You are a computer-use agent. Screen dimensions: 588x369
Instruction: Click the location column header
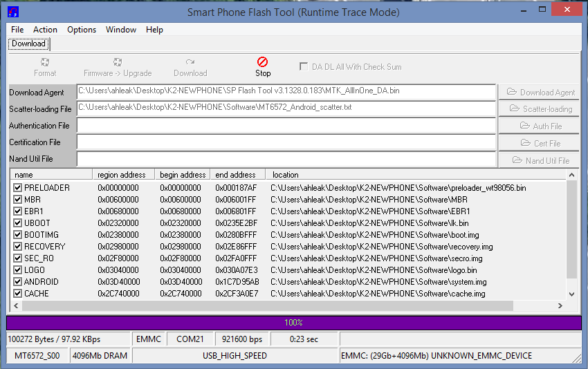[416, 175]
